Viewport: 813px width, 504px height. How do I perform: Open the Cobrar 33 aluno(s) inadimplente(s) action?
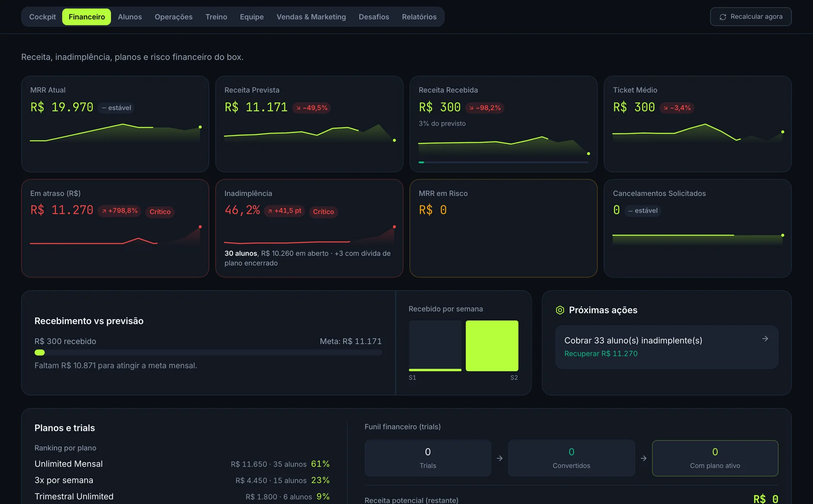click(x=667, y=347)
